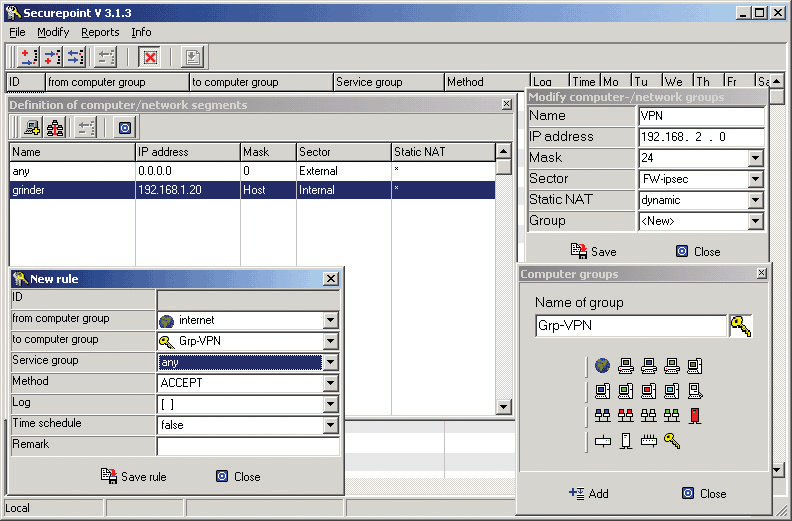Open the Info menu
The width and height of the screenshot is (792, 521).
coord(141,32)
